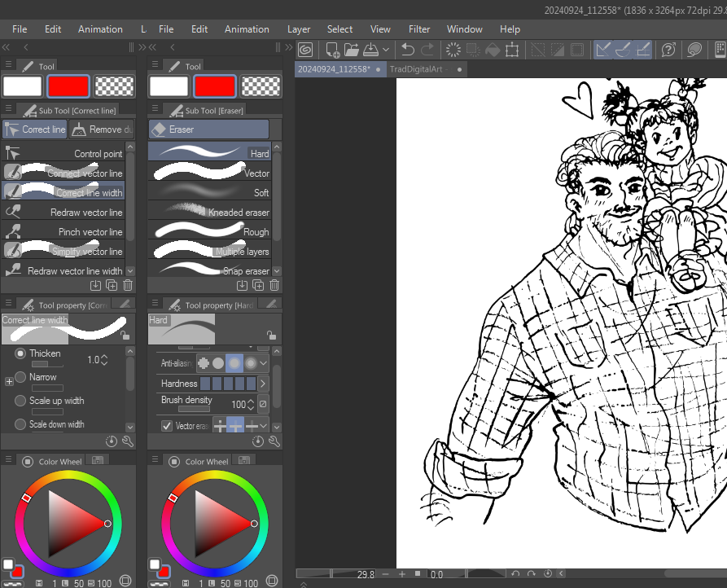Click the Open file folder icon

[351, 50]
